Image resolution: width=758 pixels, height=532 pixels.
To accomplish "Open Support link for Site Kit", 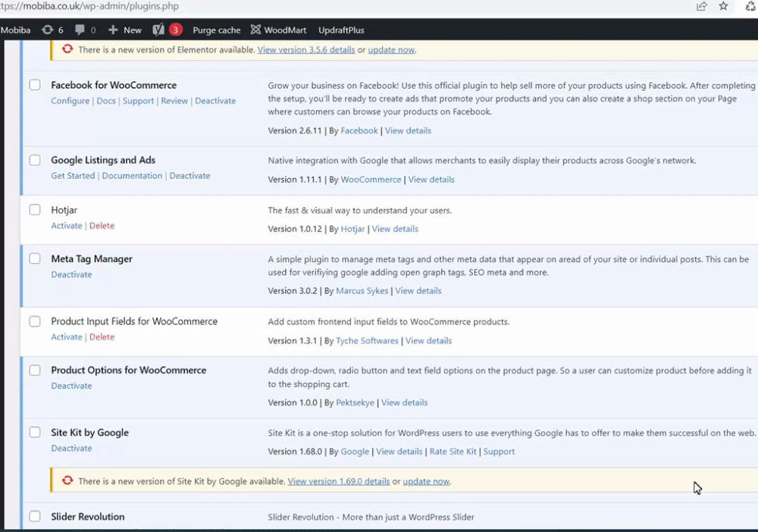I will coord(499,452).
